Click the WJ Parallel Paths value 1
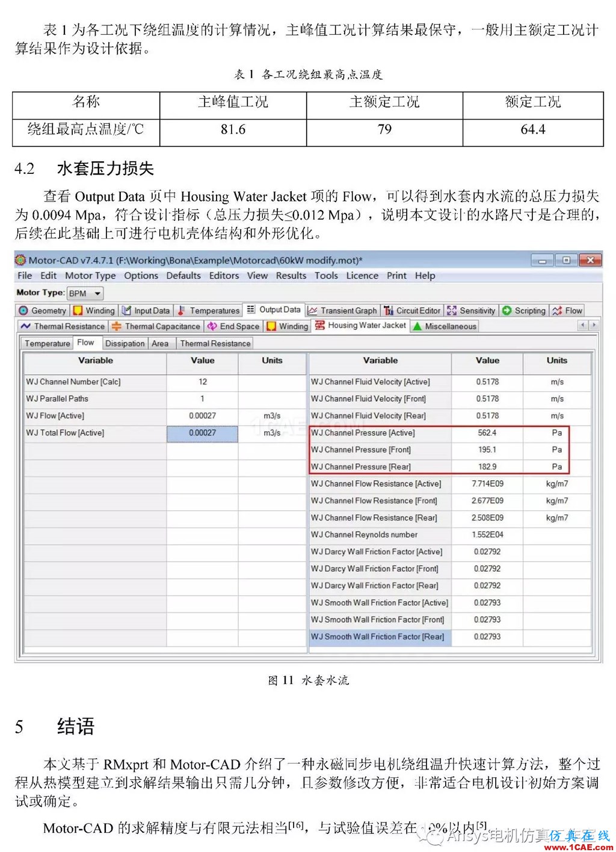This screenshot has height=852, width=616. click(202, 399)
